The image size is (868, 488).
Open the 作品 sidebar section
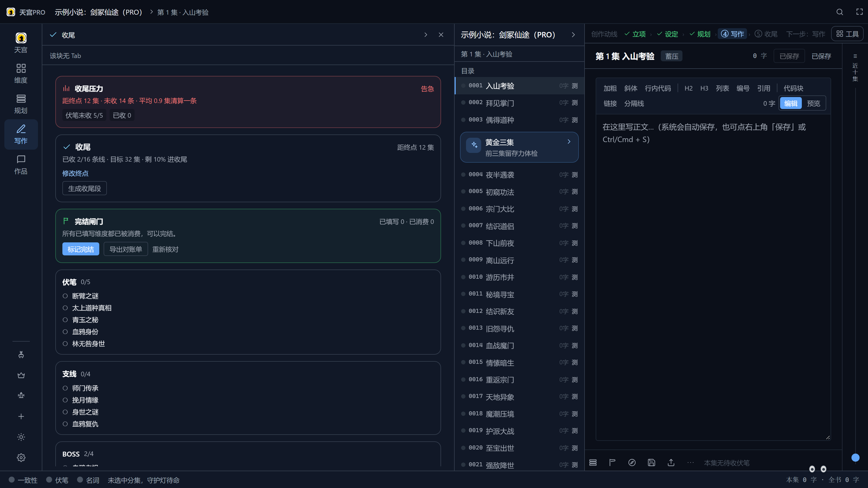[x=21, y=164]
